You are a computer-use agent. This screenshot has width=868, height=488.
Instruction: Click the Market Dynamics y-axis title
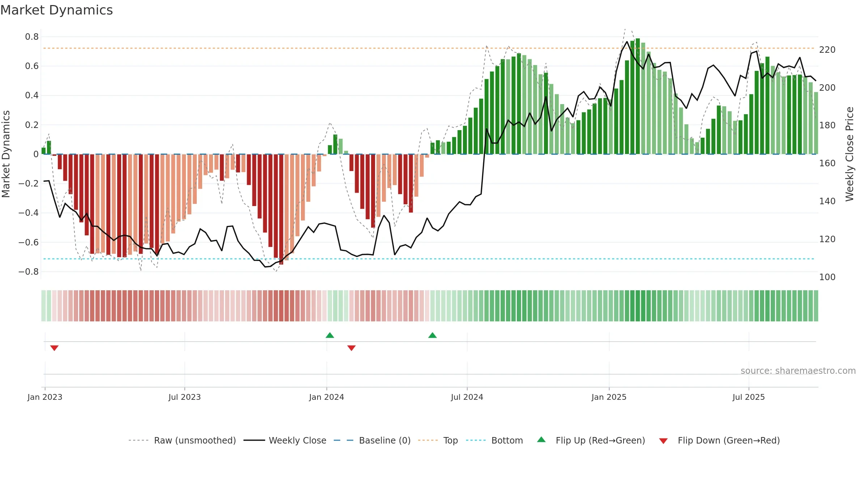click(6, 154)
